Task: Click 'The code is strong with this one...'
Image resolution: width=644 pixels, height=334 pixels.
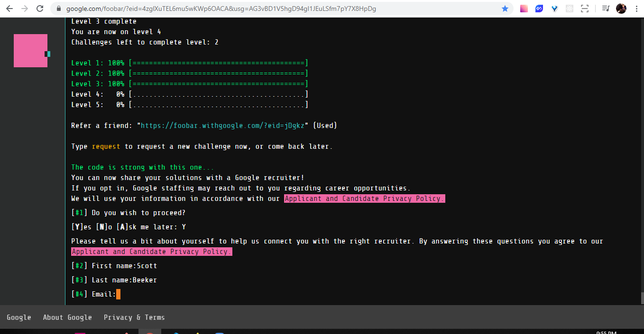Action: 143,167
